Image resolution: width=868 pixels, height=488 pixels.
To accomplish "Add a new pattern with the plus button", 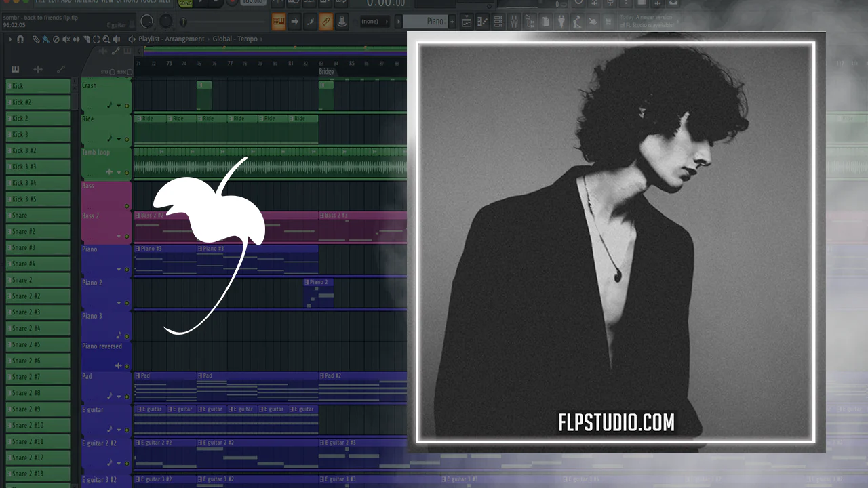I will [452, 22].
